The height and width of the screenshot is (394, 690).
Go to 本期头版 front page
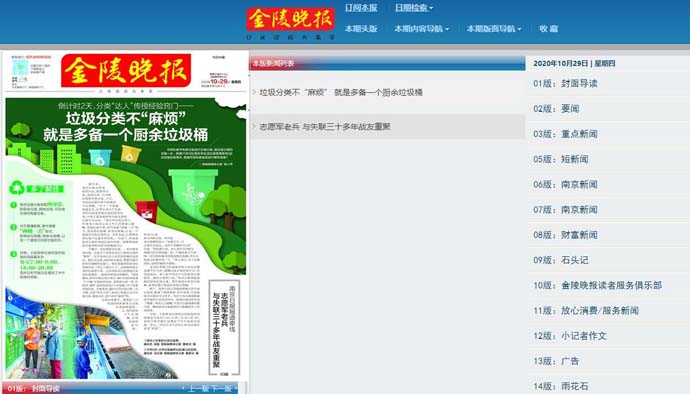(x=361, y=29)
